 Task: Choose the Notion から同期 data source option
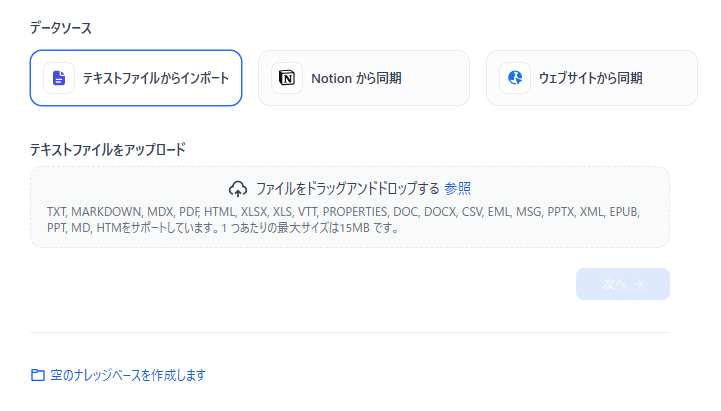click(x=364, y=78)
